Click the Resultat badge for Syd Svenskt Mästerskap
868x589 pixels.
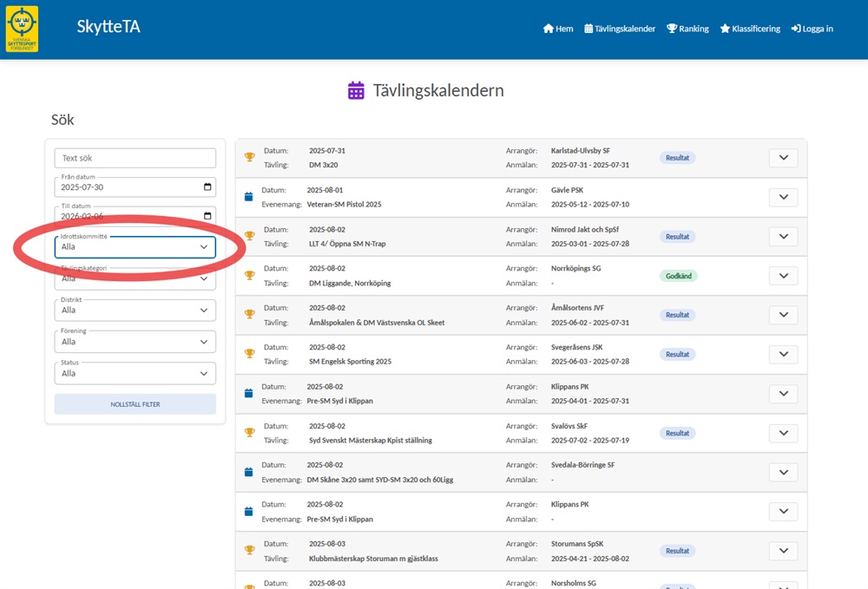click(677, 433)
